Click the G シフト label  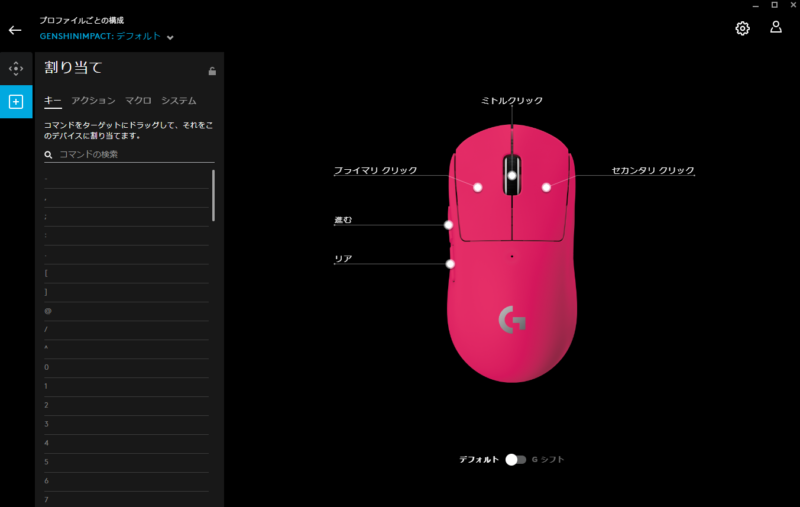pyautogui.click(x=548, y=460)
